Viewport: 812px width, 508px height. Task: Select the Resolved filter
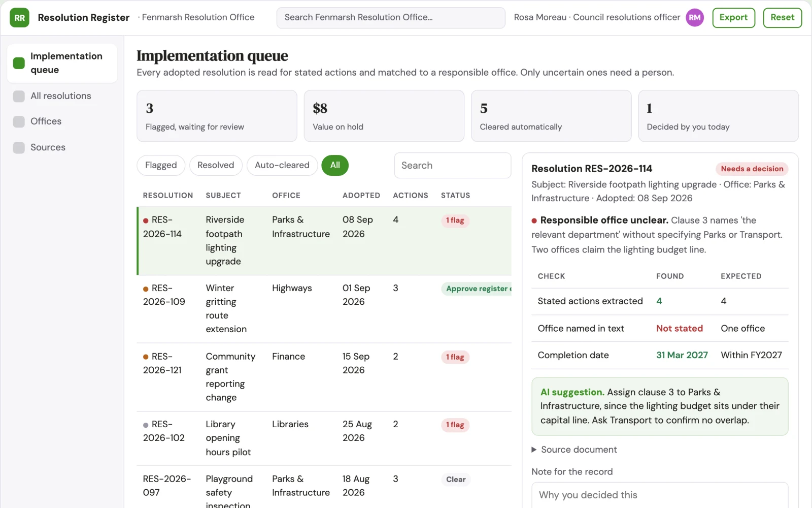pos(216,165)
